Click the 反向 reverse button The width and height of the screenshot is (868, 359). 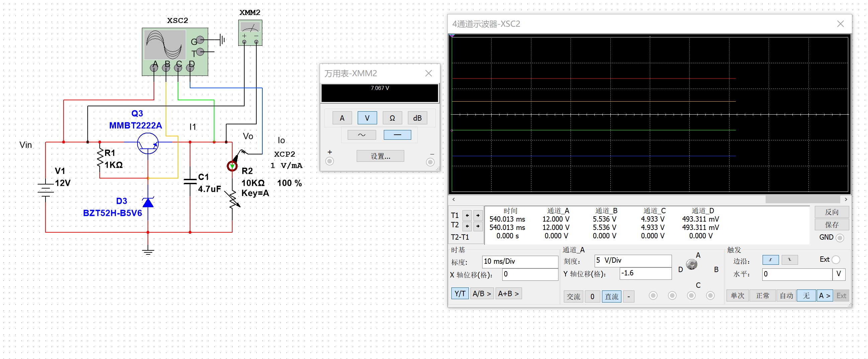point(832,212)
